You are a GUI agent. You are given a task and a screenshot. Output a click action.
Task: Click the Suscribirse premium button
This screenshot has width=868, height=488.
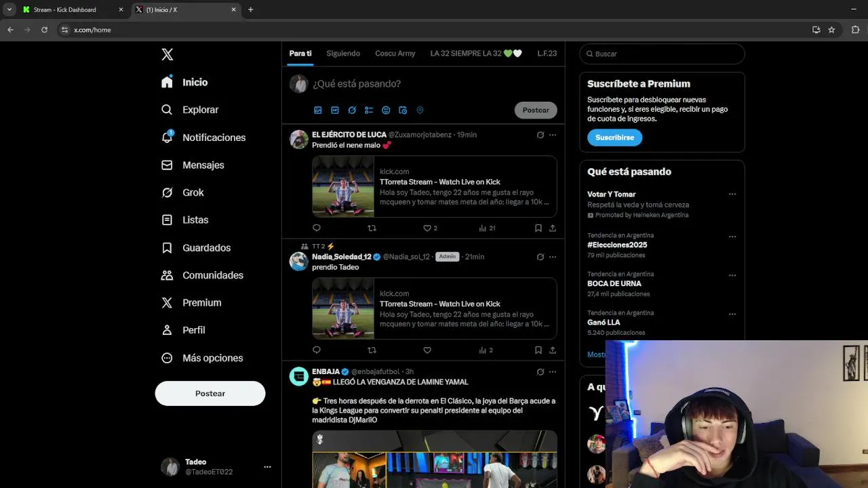pyautogui.click(x=614, y=138)
